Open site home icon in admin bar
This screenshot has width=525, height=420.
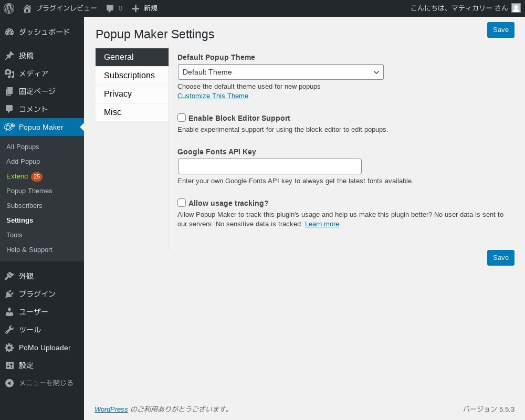tap(27, 8)
